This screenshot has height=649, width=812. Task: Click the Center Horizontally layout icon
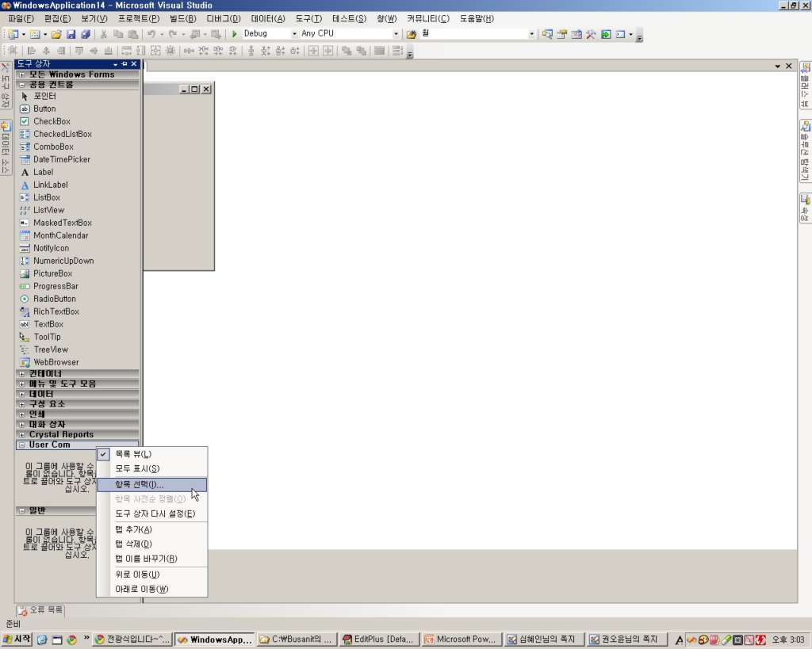point(313,51)
